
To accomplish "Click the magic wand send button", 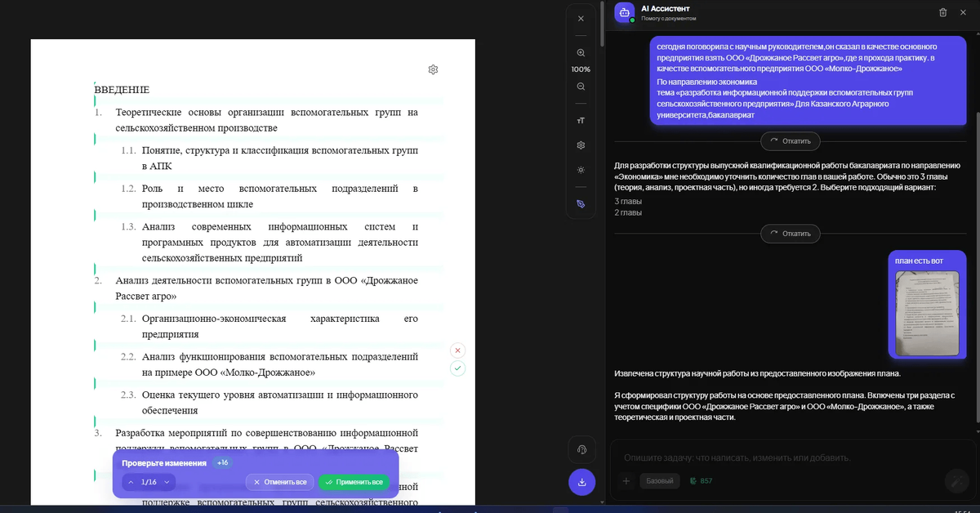I will 955,480.
